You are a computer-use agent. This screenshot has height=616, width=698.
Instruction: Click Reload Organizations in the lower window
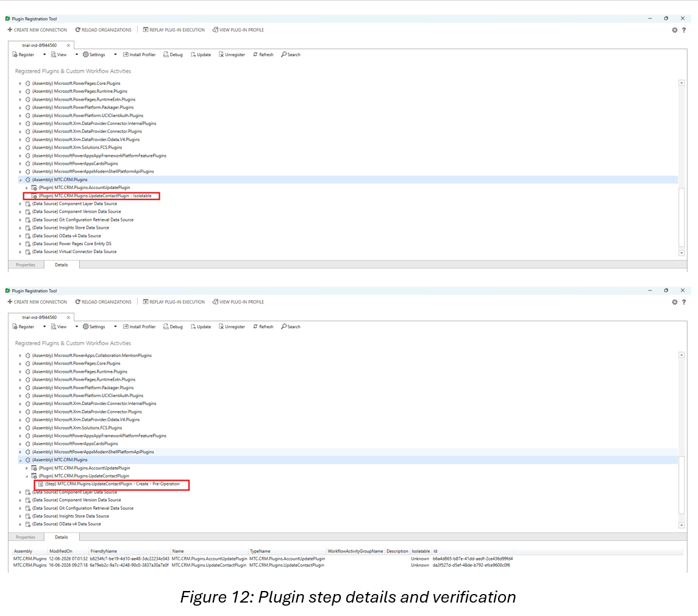point(103,302)
